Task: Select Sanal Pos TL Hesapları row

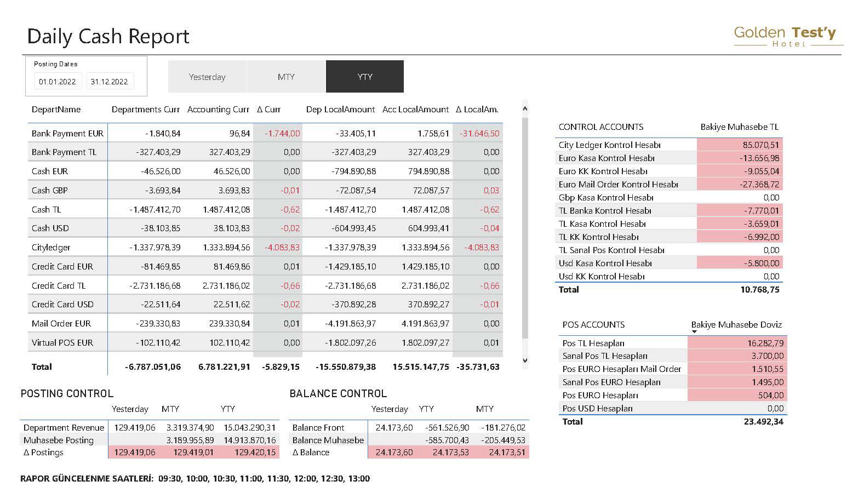Action: pyautogui.click(x=673, y=356)
